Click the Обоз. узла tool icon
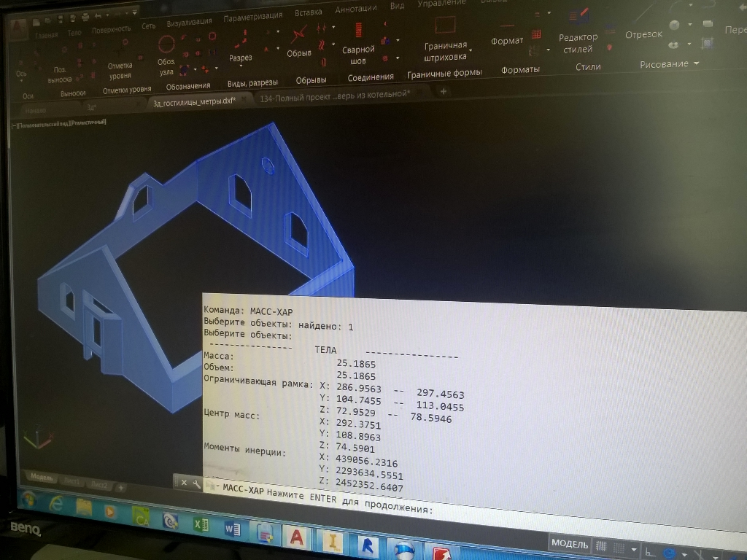 [166, 45]
